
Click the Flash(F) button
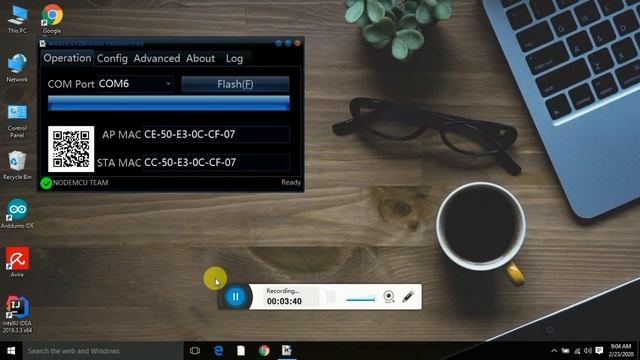click(x=235, y=84)
